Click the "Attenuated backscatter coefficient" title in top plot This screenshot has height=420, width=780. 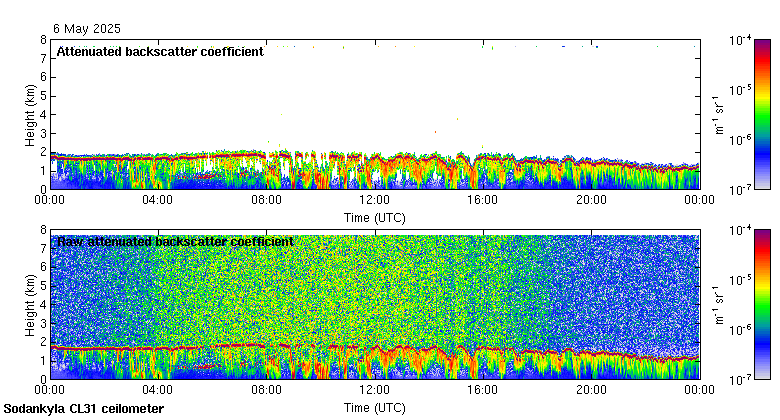tap(160, 52)
